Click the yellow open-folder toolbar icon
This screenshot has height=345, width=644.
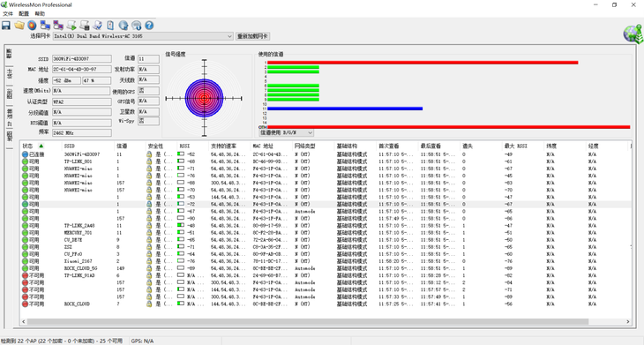[19, 26]
